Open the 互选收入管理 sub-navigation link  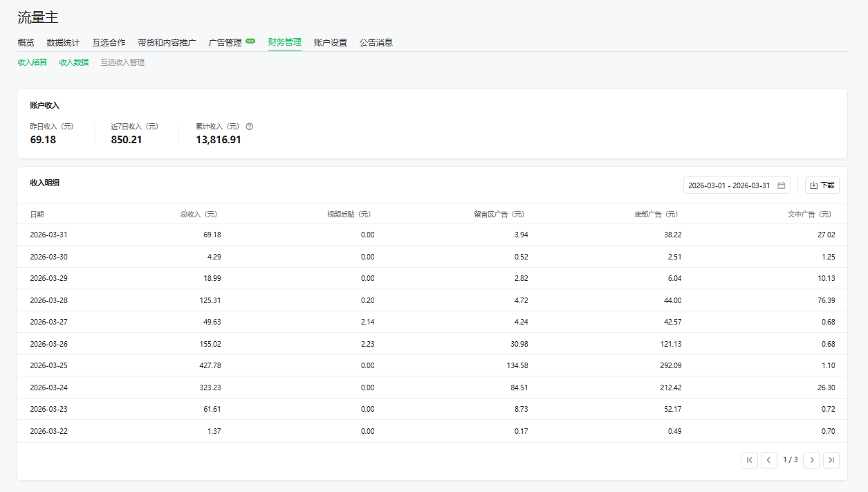pyautogui.click(x=122, y=62)
